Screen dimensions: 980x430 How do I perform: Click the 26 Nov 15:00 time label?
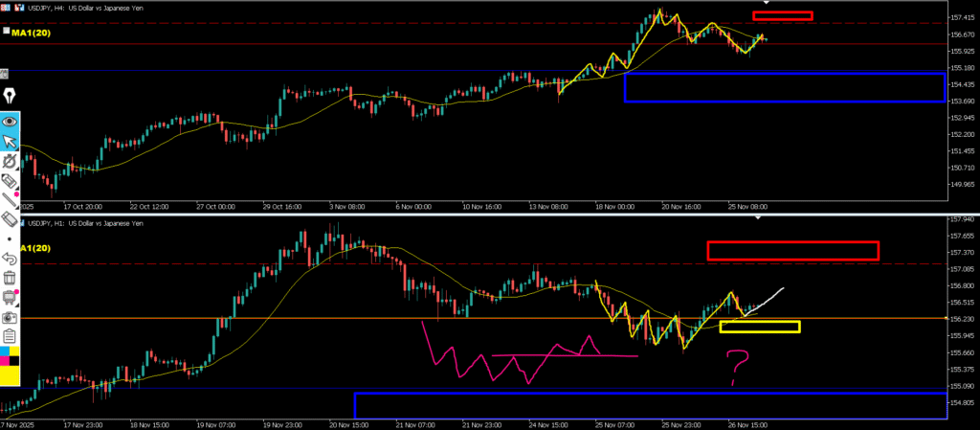coord(746,423)
